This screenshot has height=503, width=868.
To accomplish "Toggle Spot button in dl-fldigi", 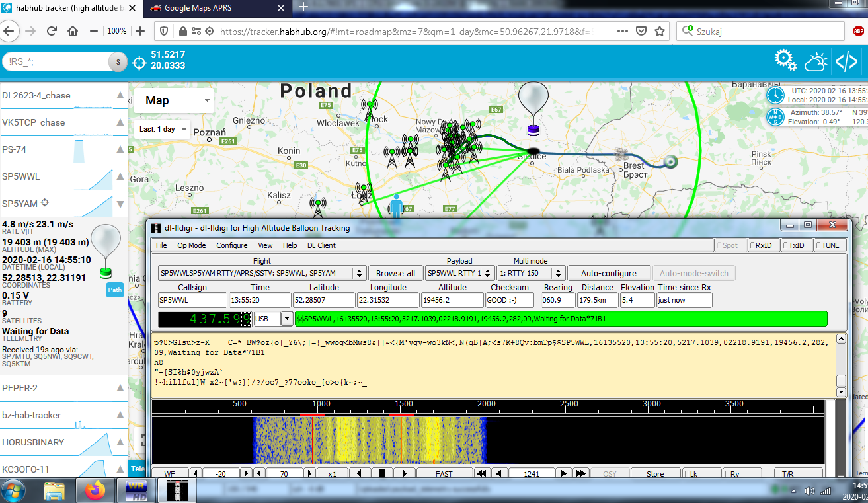I will pyautogui.click(x=730, y=245).
